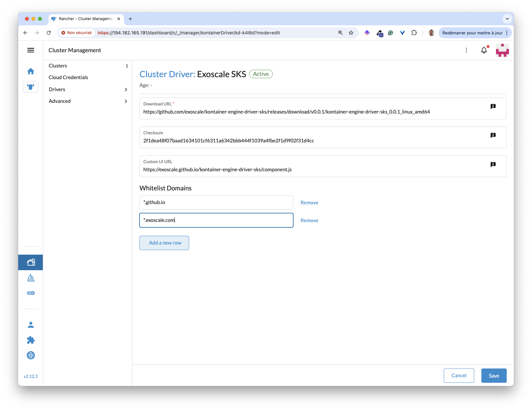Open global settings via the globe icon
Screen dimensions: 532x410
pos(30,355)
